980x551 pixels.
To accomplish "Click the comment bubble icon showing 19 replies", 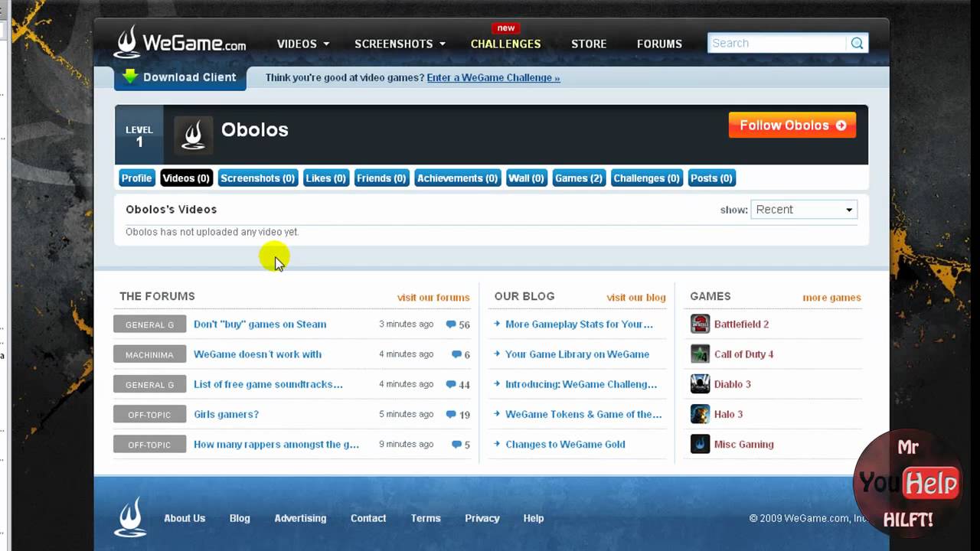I will (x=451, y=414).
